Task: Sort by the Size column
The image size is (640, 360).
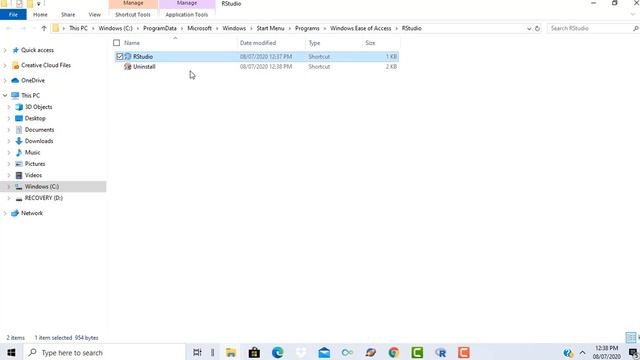Action: pos(370,43)
